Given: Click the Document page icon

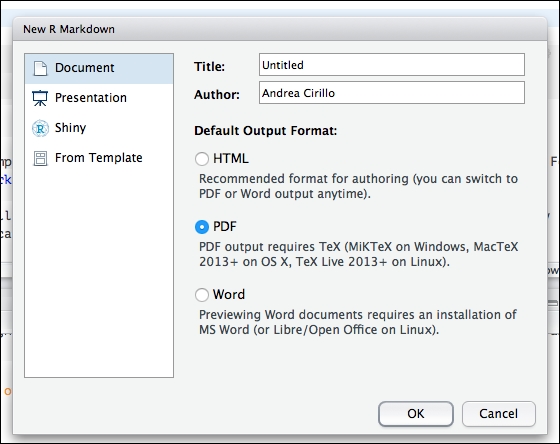Looking at the screenshot, I should (x=40, y=68).
